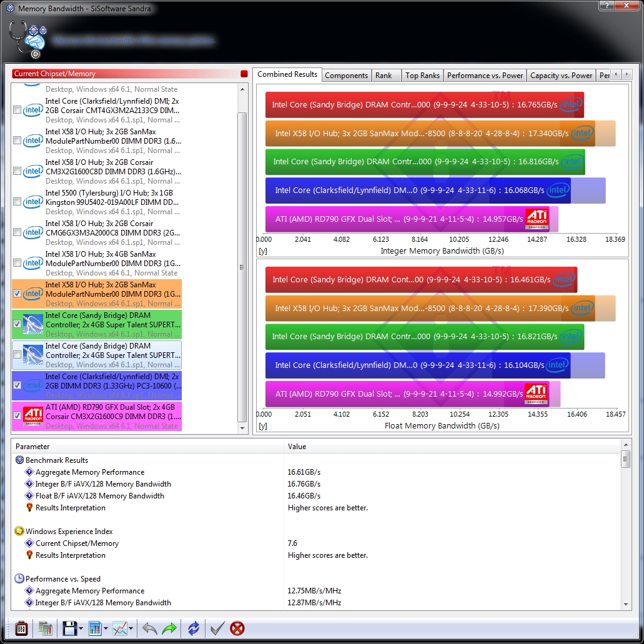
Task: Click the satellite icon of green Sandy Bridge entry
Action: point(33,324)
